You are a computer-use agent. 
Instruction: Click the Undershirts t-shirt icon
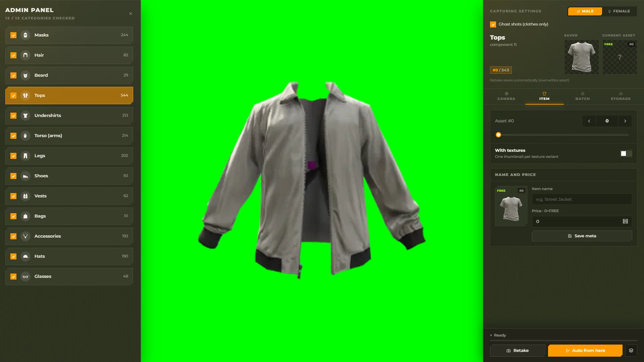[x=25, y=116]
